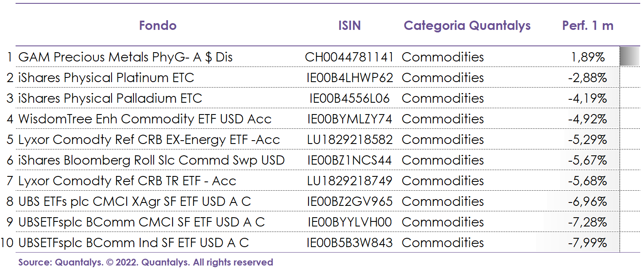Click ISIN code CH0044781141
The width and height of the screenshot is (644, 269).
pyautogui.click(x=349, y=57)
